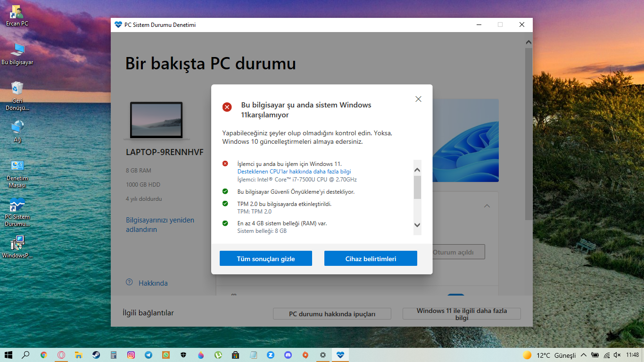The width and height of the screenshot is (644, 362).
Task: Click the results list scroll-down arrow
Action: click(x=417, y=225)
